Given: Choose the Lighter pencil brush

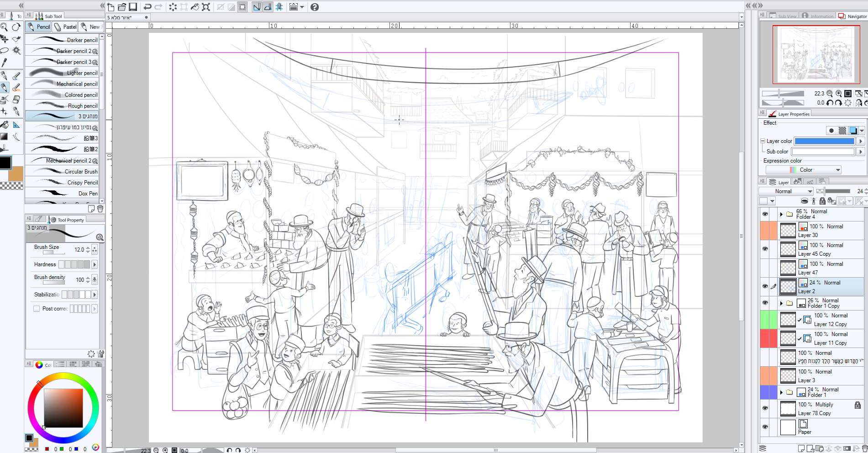Looking at the screenshot, I should click(x=63, y=73).
